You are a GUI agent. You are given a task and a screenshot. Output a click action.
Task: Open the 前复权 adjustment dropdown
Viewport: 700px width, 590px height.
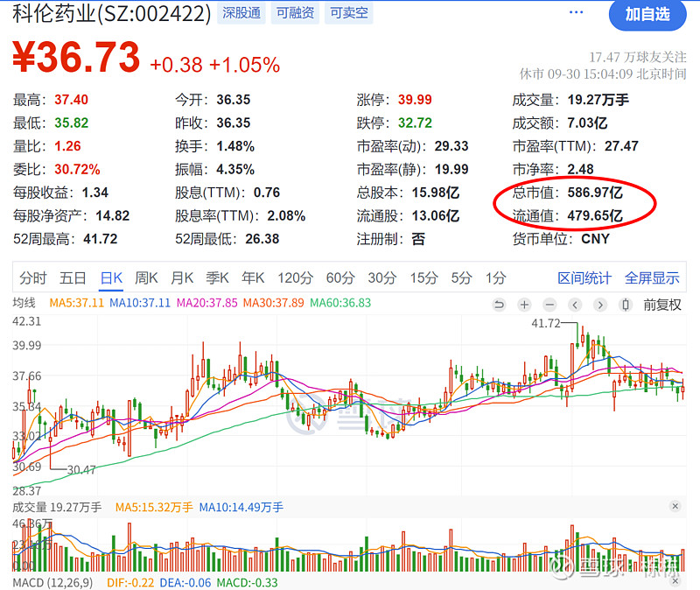[662, 305]
